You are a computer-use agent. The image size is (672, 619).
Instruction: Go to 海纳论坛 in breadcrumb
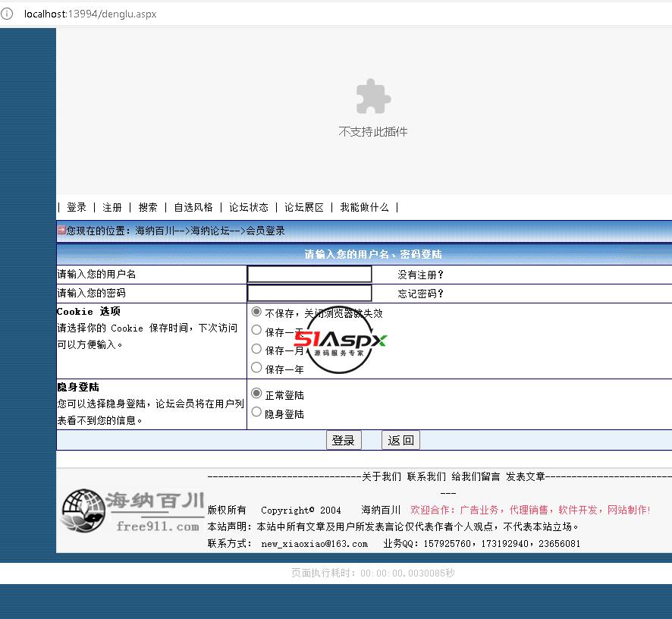pos(210,231)
